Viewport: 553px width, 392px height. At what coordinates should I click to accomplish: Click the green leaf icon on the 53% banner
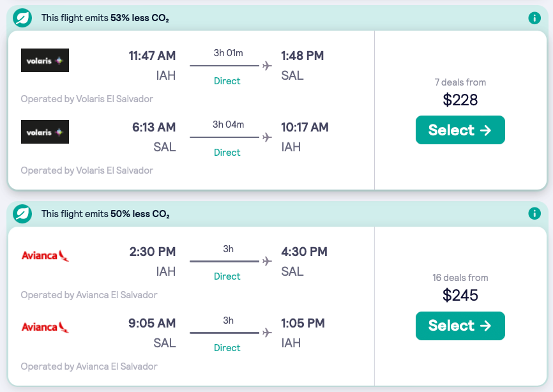click(22, 18)
